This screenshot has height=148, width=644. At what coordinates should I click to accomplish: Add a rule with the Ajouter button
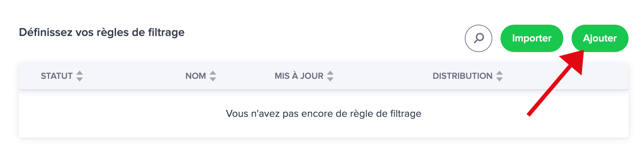coord(600,38)
